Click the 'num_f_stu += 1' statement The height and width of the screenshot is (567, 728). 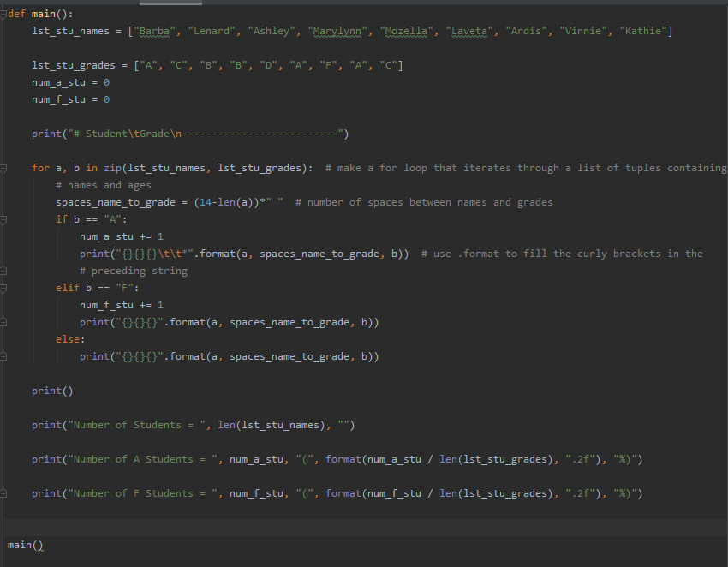(x=121, y=305)
